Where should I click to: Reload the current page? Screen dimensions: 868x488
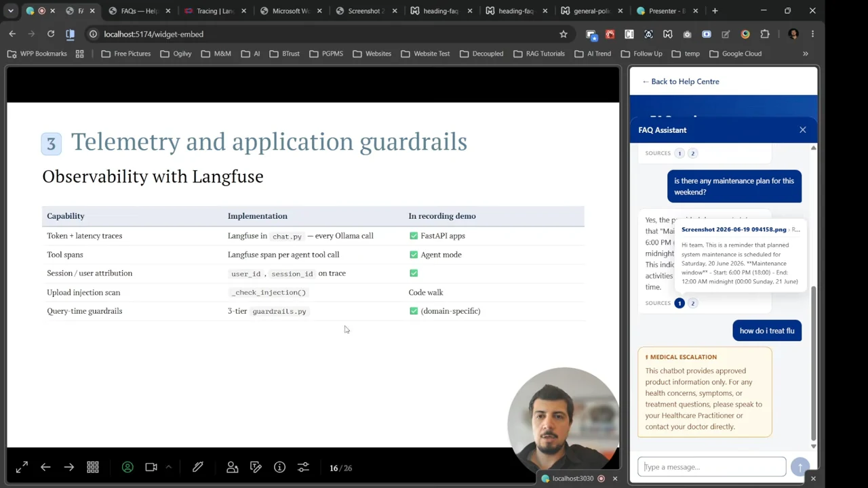coord(51,34)
